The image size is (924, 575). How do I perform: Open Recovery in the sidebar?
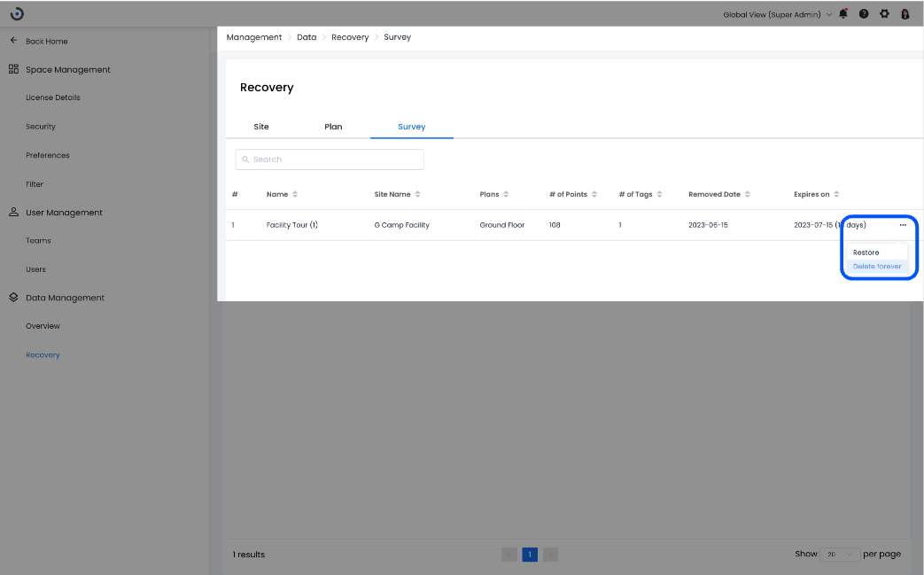point(43,354)
